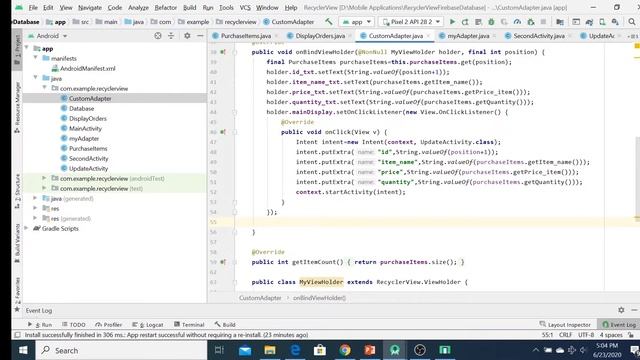The image size is (640, 360).
Task: Open the app run configuration dropdown
Action: [x=357, y=22]
